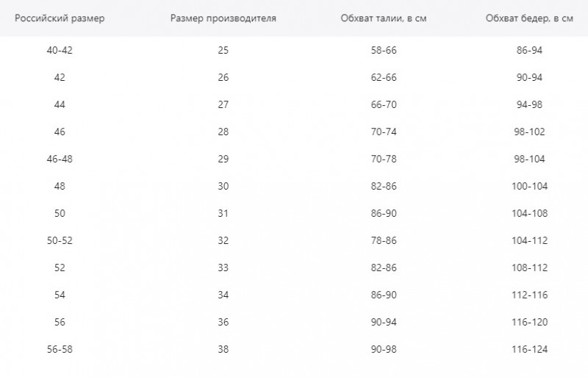Click hip value "98-102"
The width and height of the screenshot is (588, 377).
click(x=529, y=132)
